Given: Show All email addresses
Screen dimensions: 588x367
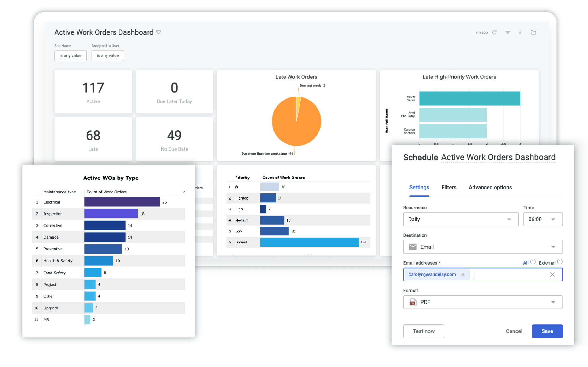Looking at the screenshot, I should 526,263.
